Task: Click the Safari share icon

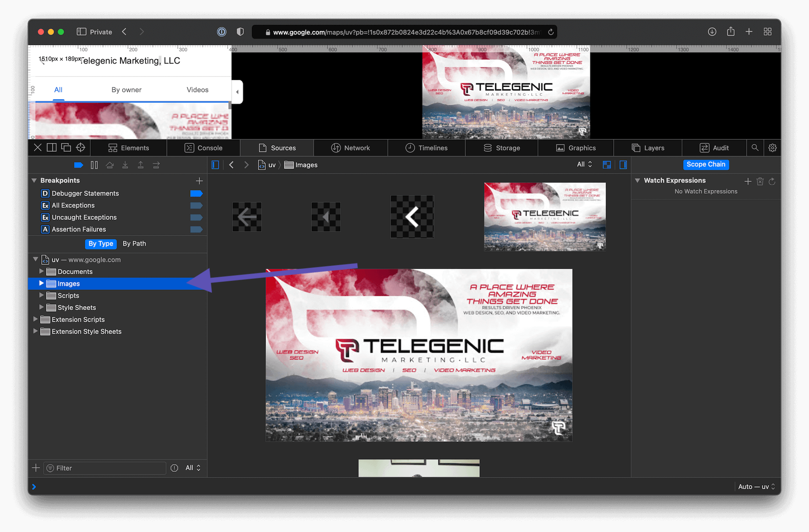Action: click(731, 32)
